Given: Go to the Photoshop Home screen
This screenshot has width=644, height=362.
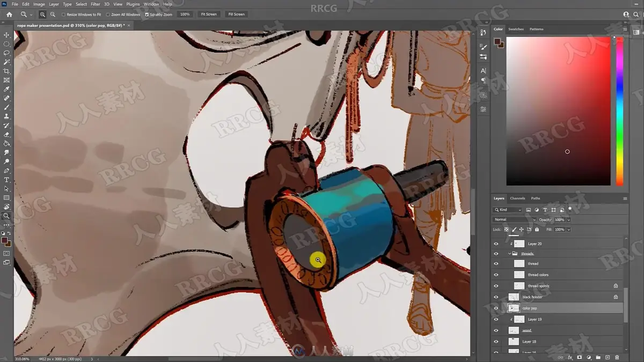Looking at the screenshot, I should 9,14.
